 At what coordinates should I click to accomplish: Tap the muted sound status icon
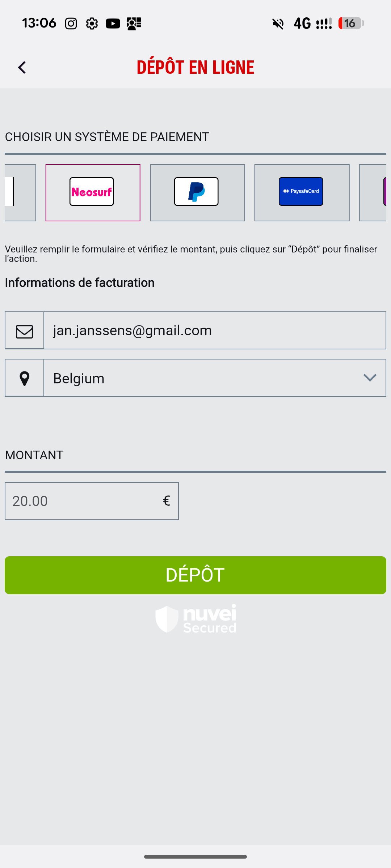point(278,24)
